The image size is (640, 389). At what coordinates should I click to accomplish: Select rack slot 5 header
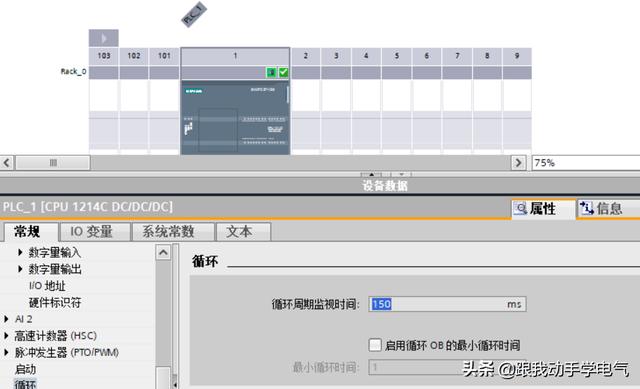[x=396, y=56]
